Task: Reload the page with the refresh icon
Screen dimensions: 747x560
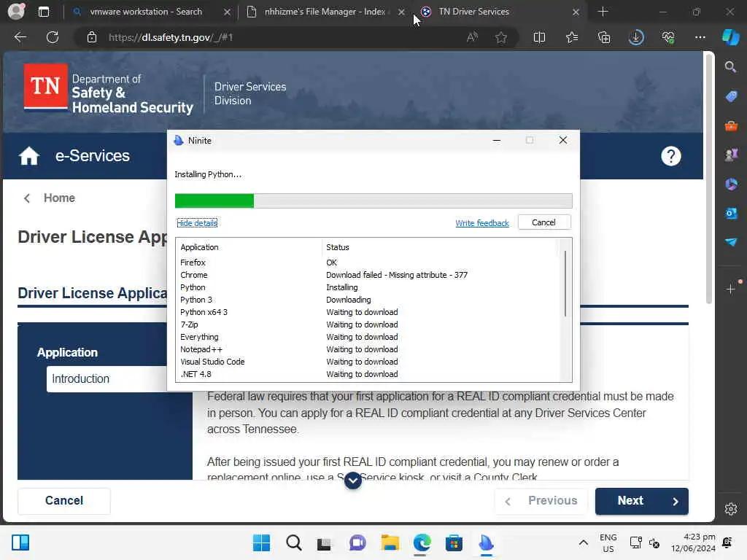Action: [x=53, y=37]
